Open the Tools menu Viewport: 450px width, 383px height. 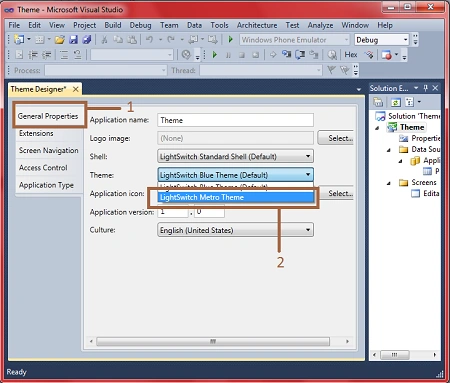pos(219,25)
